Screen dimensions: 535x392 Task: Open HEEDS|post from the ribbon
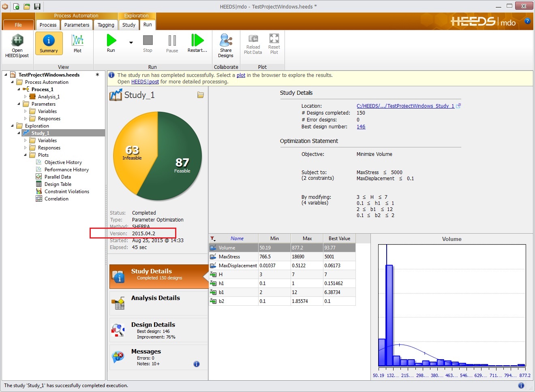pos(17,46)
